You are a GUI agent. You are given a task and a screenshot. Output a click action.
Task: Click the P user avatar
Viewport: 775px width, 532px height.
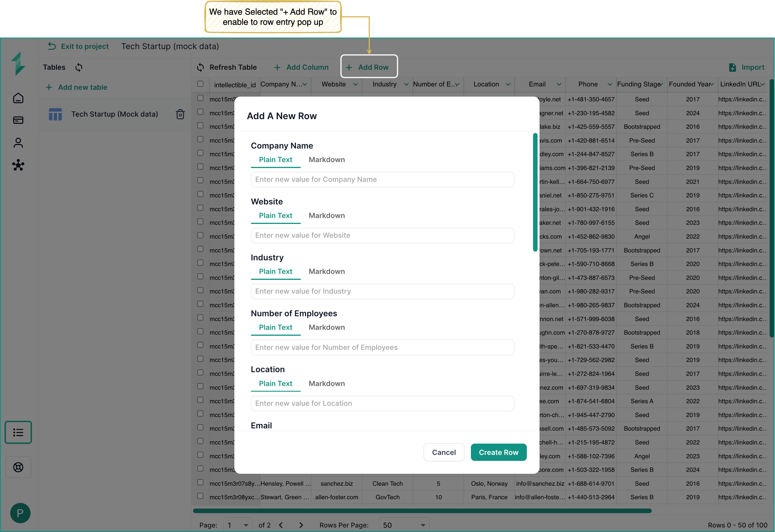point(20,513)
